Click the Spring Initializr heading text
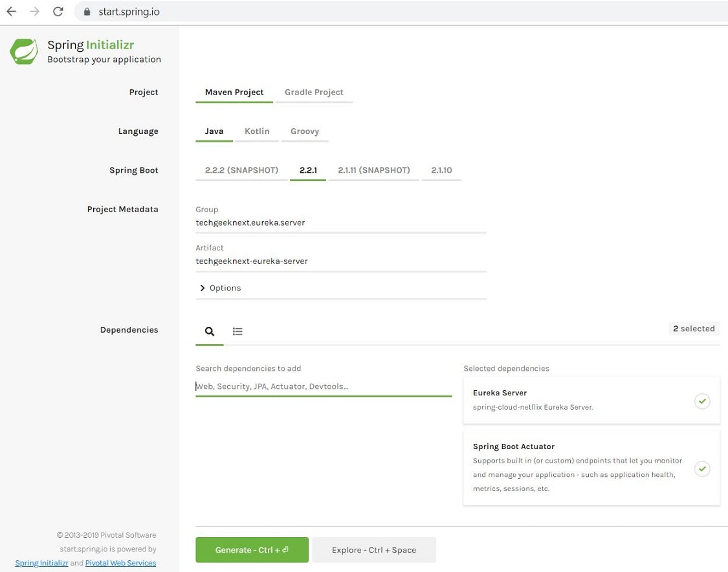Screen dimensions: 728x572 click(91, 45)
